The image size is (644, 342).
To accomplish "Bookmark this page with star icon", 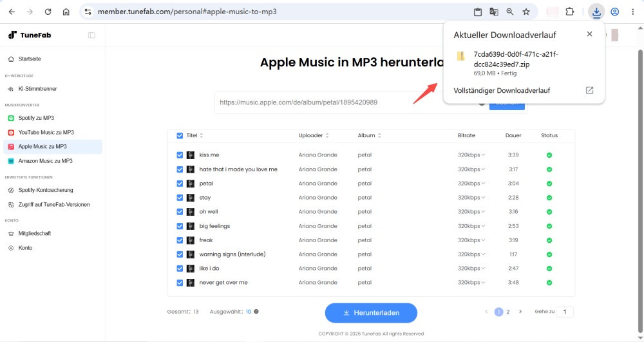I will [526, 12].
